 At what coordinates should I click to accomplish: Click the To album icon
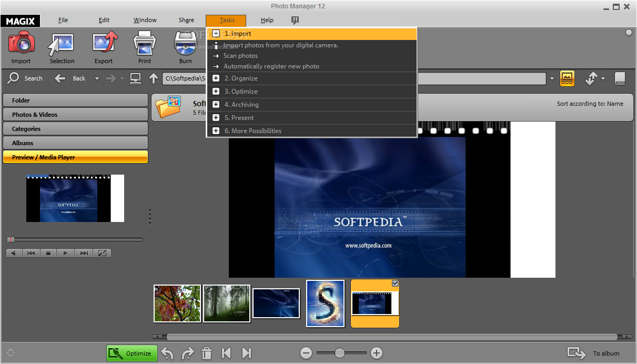click(x=576, y=353)
